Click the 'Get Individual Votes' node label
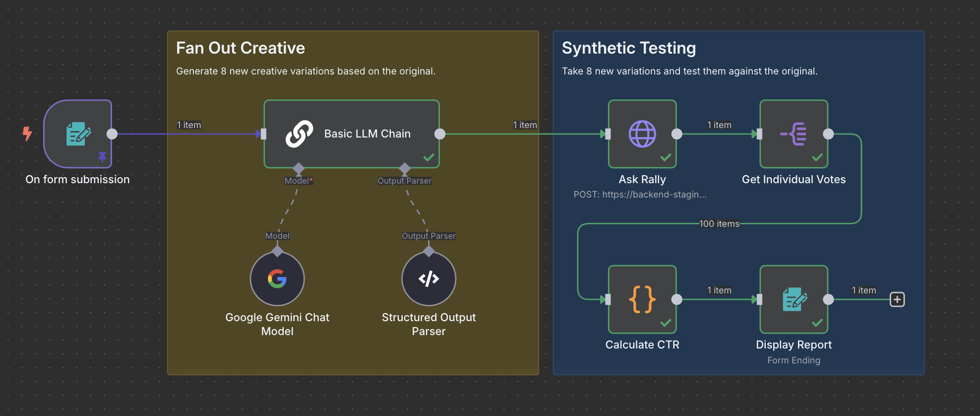The width and height of the screenshot is (980, 416). pyautogui.click(x=794, y=179)
